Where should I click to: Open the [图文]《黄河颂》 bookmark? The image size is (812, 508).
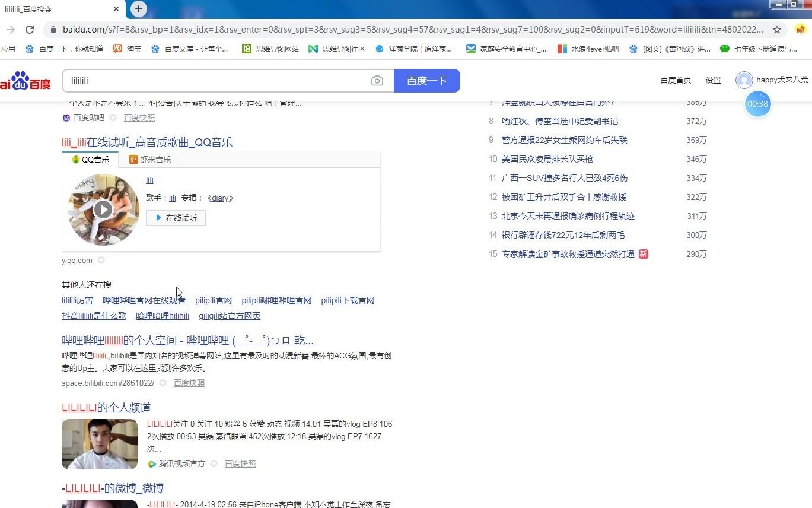pyautogui.click(x=670, y=49)
